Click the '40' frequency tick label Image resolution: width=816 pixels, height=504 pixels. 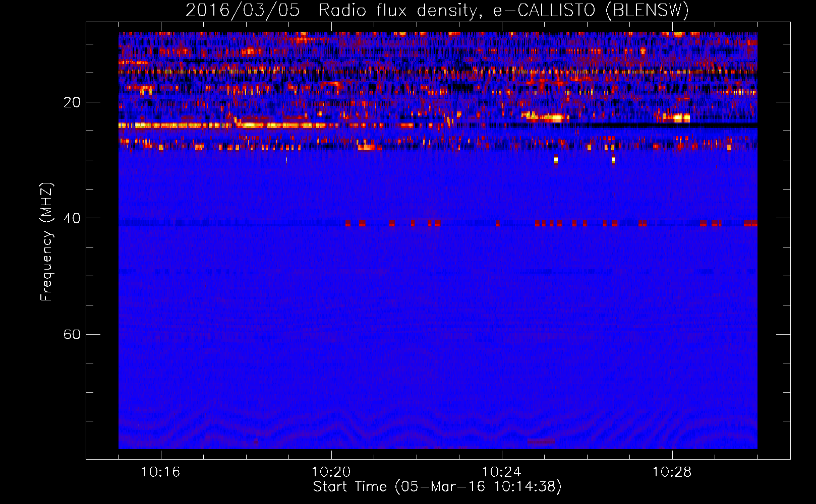[72, 218]
